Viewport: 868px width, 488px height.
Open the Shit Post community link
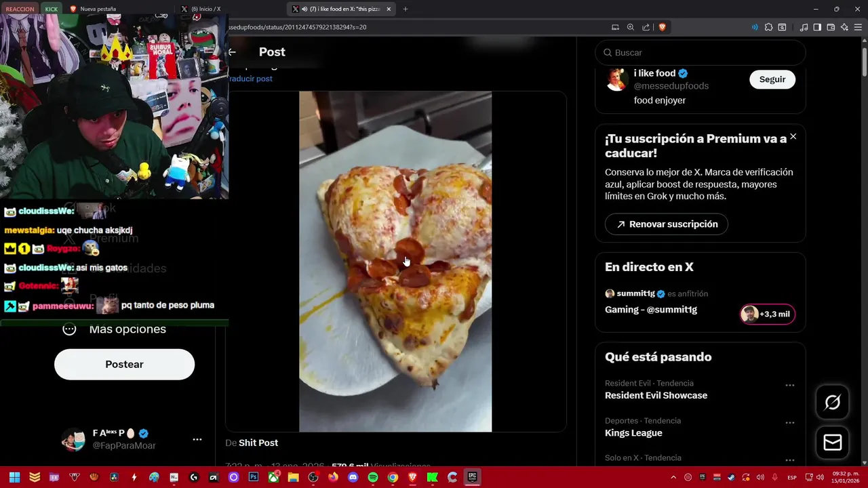pos(258,443)
